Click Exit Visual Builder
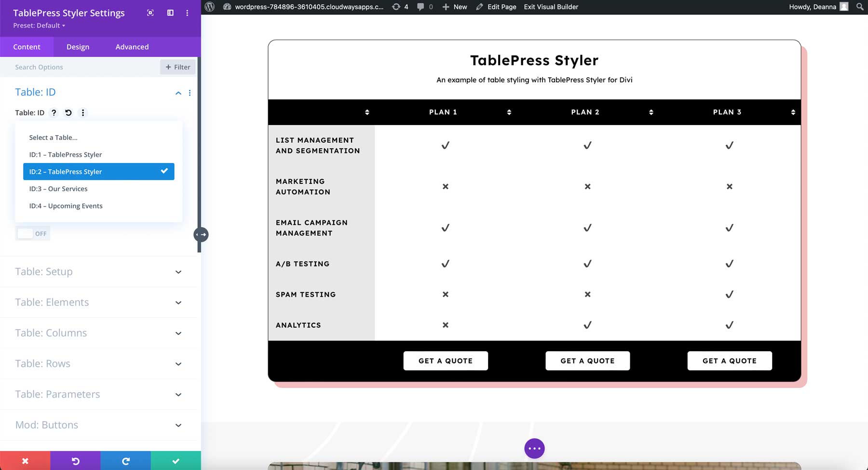This screenshot has height=470, width=868. (x=551, y=7)
